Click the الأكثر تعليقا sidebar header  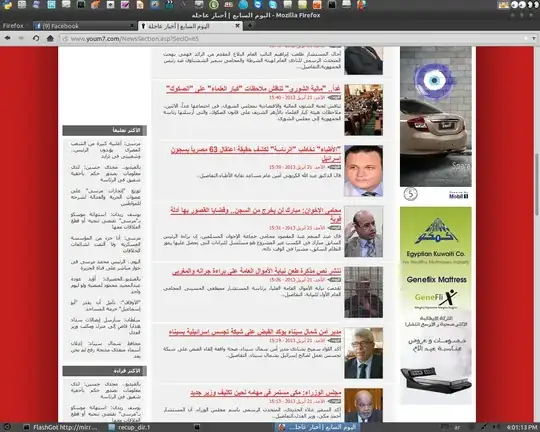click(x=105, y=131)
